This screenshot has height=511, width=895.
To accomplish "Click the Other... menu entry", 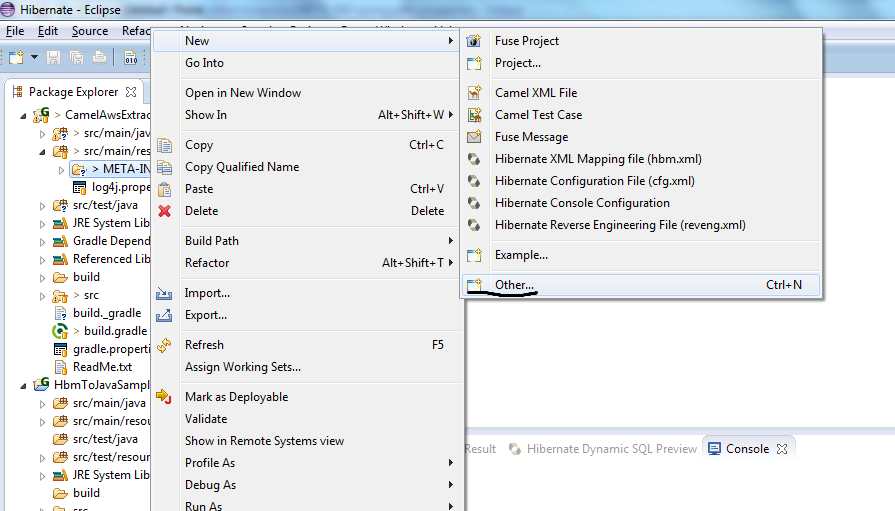I will click(x=640, y=285).
